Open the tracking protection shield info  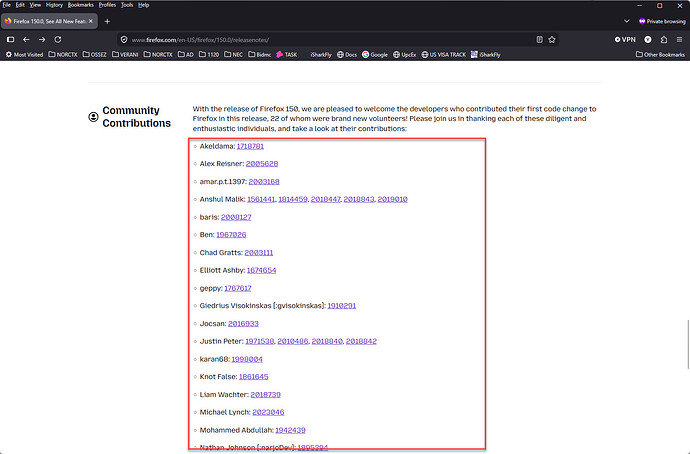(124, 40)
